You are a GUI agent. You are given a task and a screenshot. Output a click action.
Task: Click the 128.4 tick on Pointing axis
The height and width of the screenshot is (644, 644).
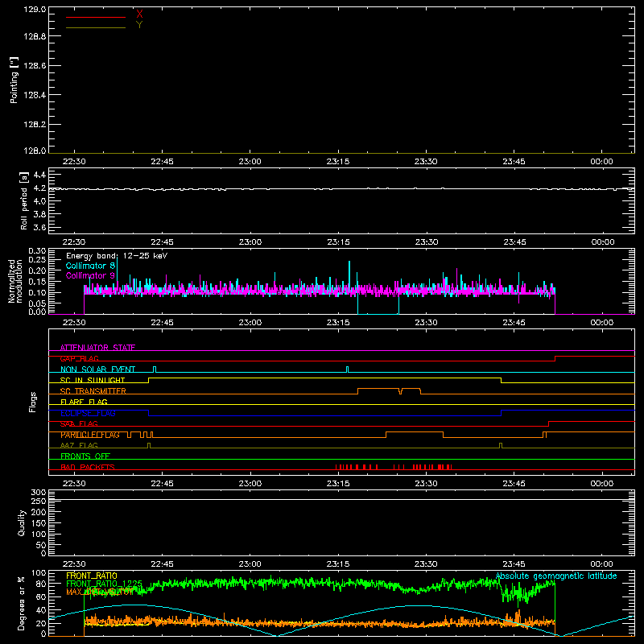coord(35,95)
